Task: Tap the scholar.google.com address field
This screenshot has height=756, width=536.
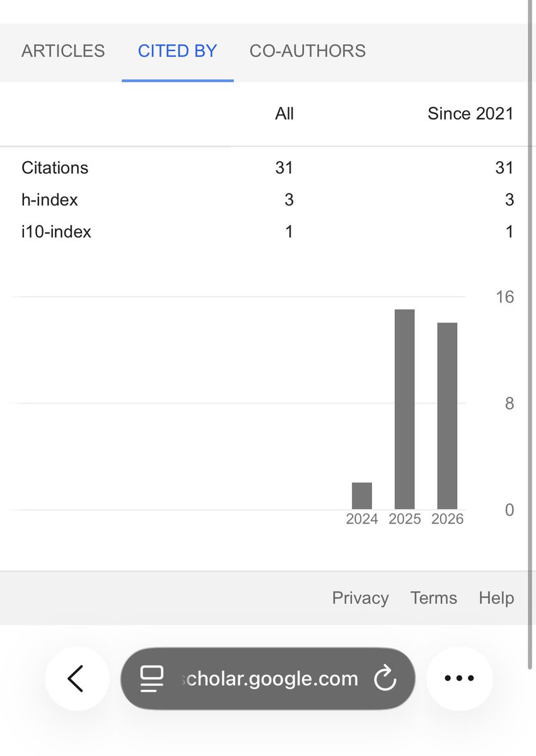Action: coord(268,679)
